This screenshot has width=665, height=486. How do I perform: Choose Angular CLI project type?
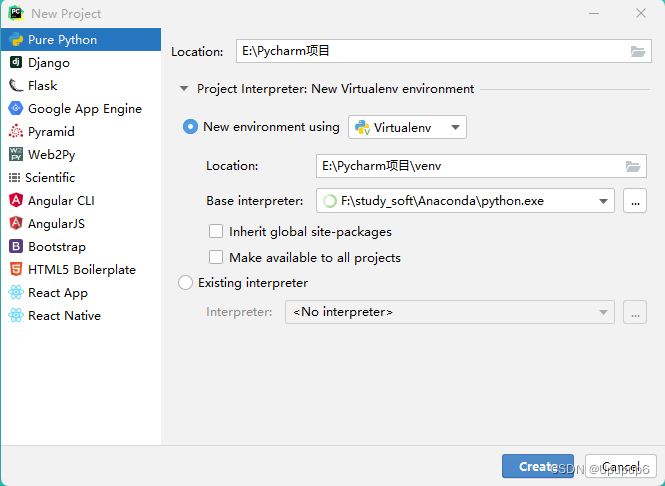pos(81,200)
